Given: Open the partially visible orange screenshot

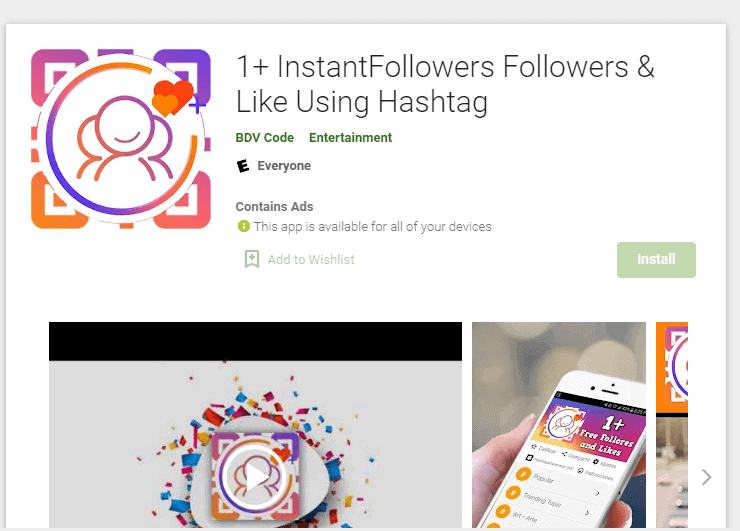Looking at the screenshot, I should click(x=672, y=425).
